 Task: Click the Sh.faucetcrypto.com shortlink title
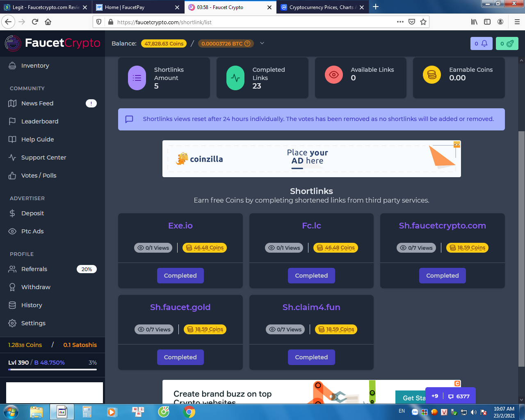pyautogui.click(x=443, y=226)
